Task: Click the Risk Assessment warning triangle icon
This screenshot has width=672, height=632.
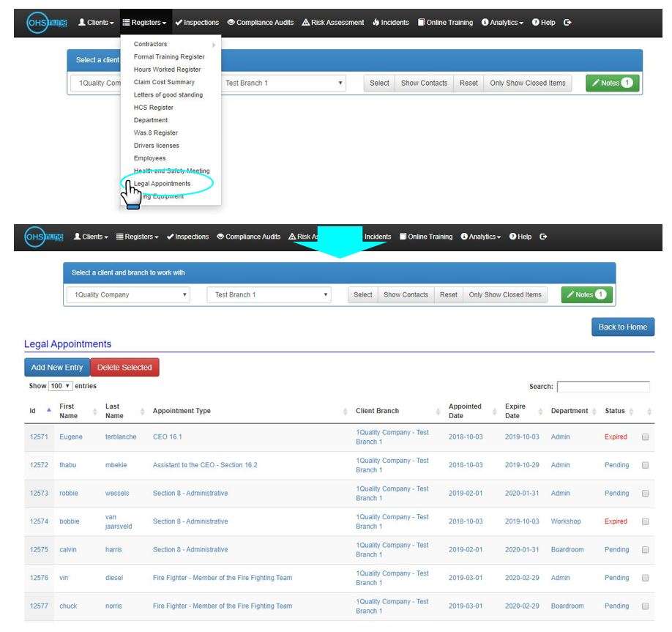Action: (305, 22)
